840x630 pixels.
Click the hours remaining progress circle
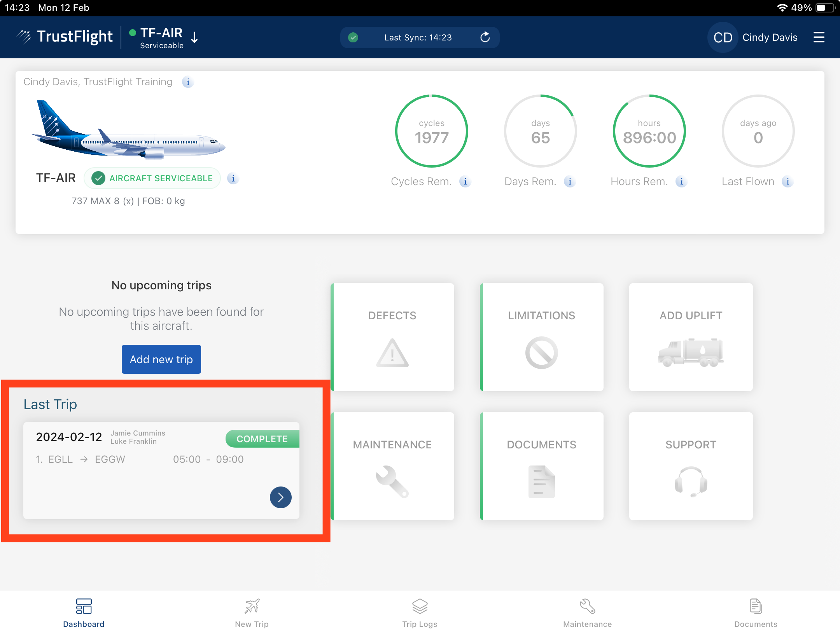[649, 131]
